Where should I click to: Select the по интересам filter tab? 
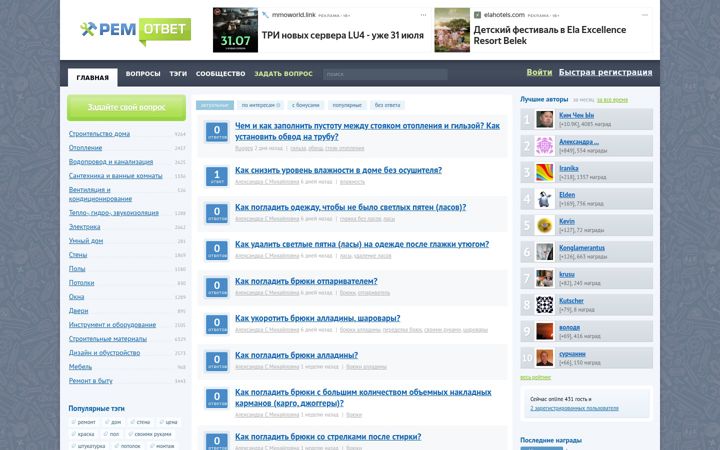pos(261,105)
